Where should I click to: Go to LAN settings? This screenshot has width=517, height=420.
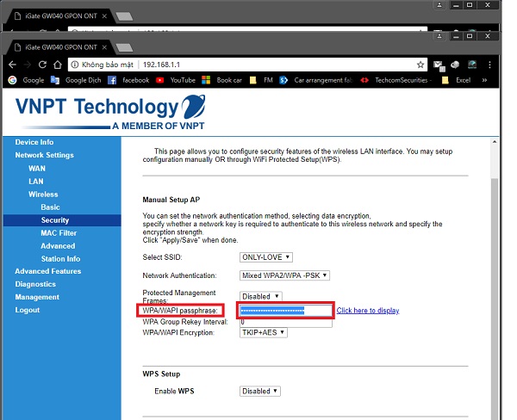36,182
